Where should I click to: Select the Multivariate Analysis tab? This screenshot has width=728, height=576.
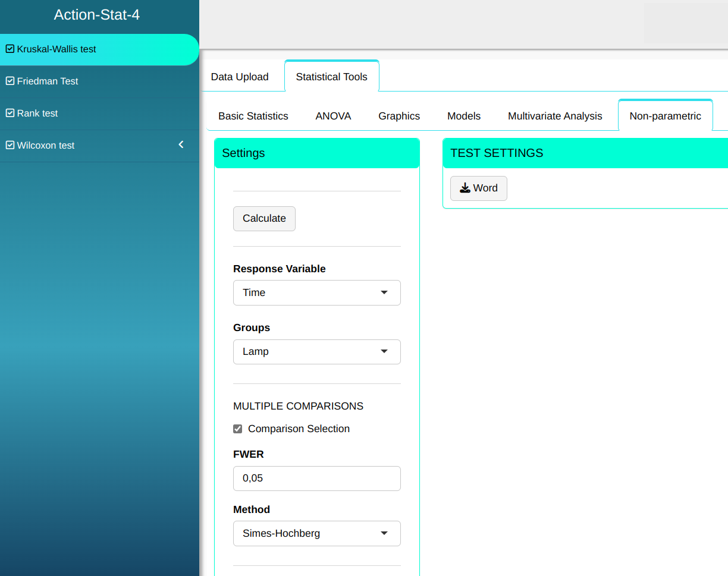pyautogui.click(x=555, y=117)
